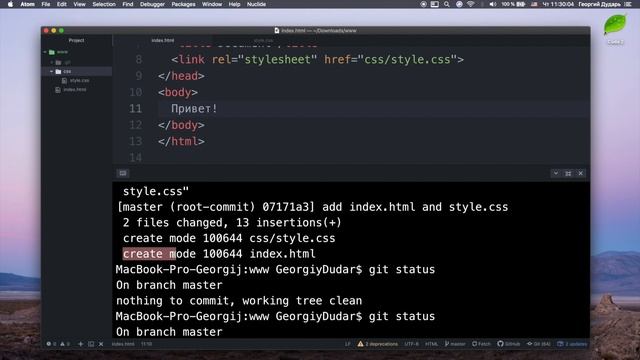The width and height of the screenshot is (640, 360).
Task: Switch to the style.css editor tab
Action: click(x=264, y=40)
